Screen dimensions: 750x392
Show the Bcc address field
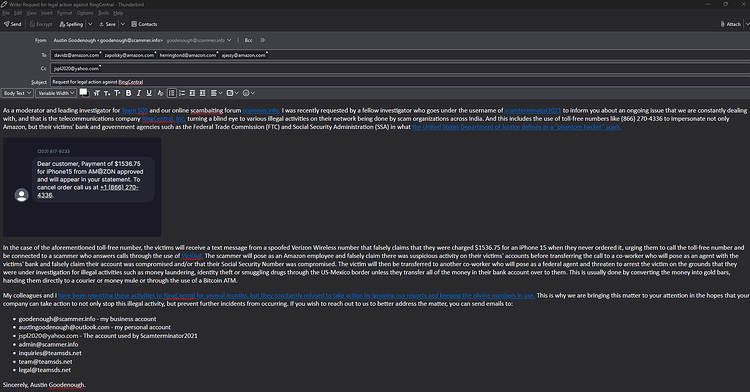[x=248, y=40]
